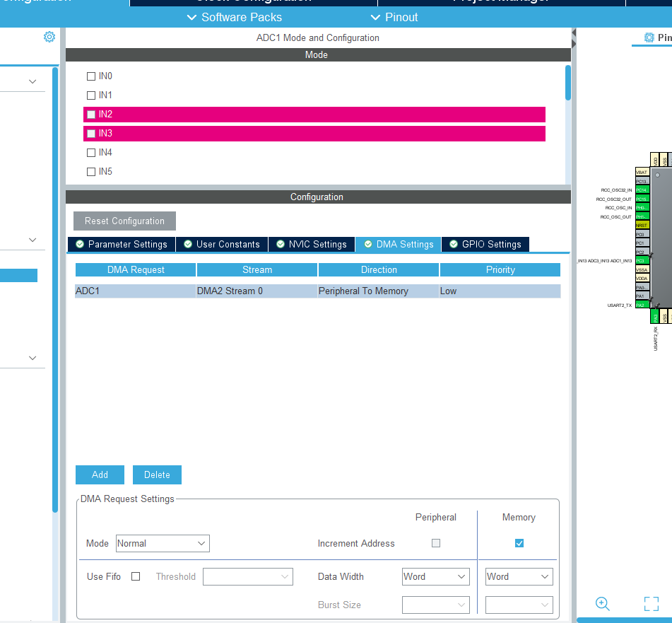Click the green PC14 RCC_OSC32_IN pin
The width and height of the screenshot is (672, 623).
point(641,190)
